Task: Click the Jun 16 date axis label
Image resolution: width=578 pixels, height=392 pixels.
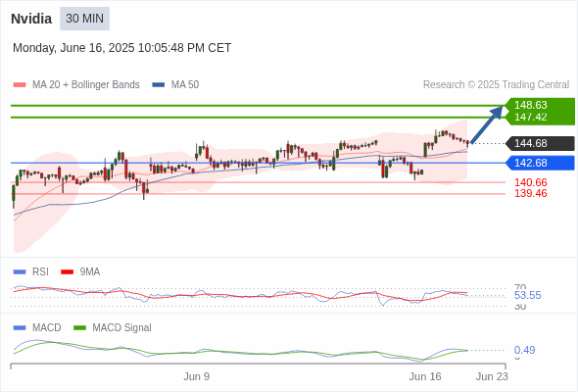Action: (x=425, y=376)
